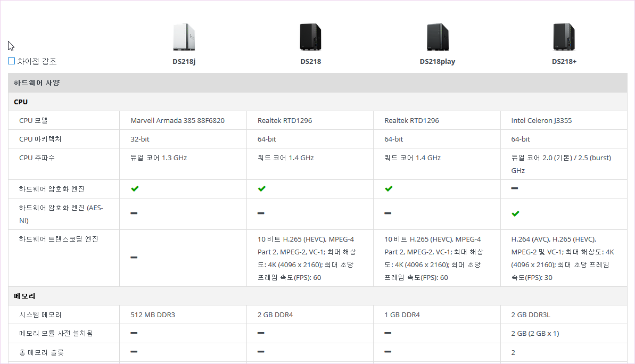Open the DS218 model name link
The height and width of the screenshot is (364, 635).
click(311, 62)
